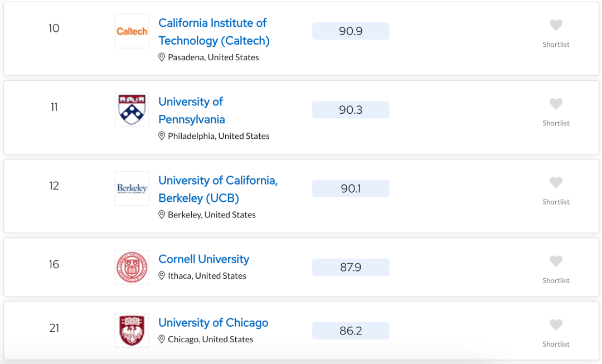
Task: Click Cornell University's shortlist heart icon
Action: coord(556,261)
